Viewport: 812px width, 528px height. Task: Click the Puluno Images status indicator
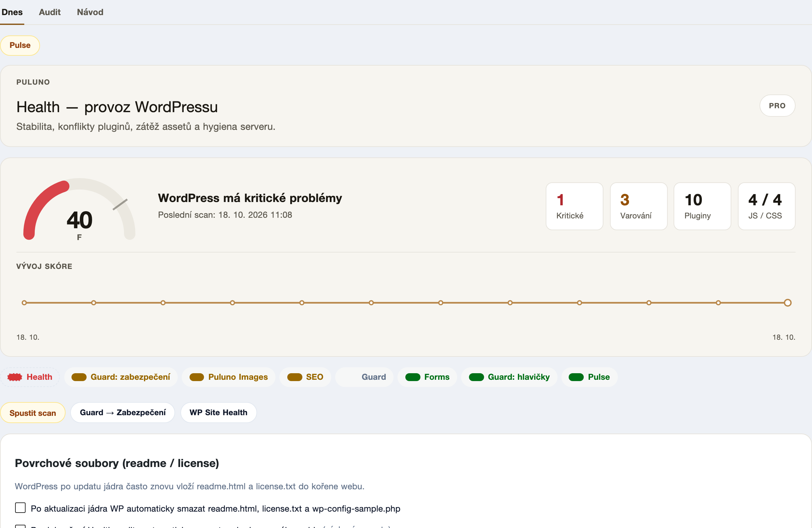click(x=196, y=377)
